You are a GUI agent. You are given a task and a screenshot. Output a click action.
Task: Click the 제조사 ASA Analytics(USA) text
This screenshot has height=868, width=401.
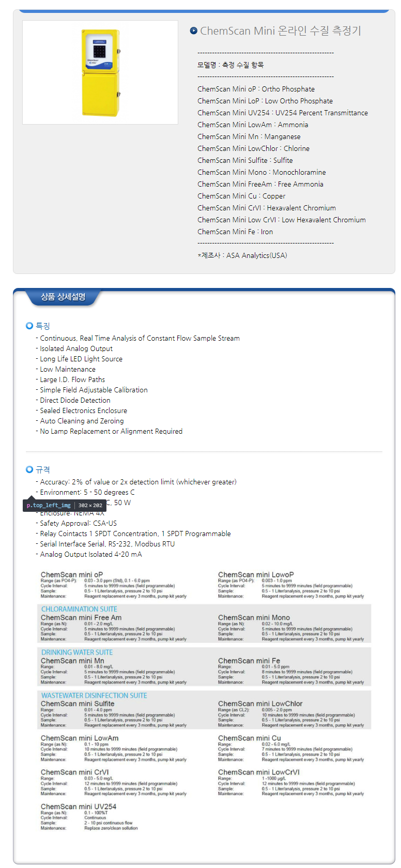(242, 255)
